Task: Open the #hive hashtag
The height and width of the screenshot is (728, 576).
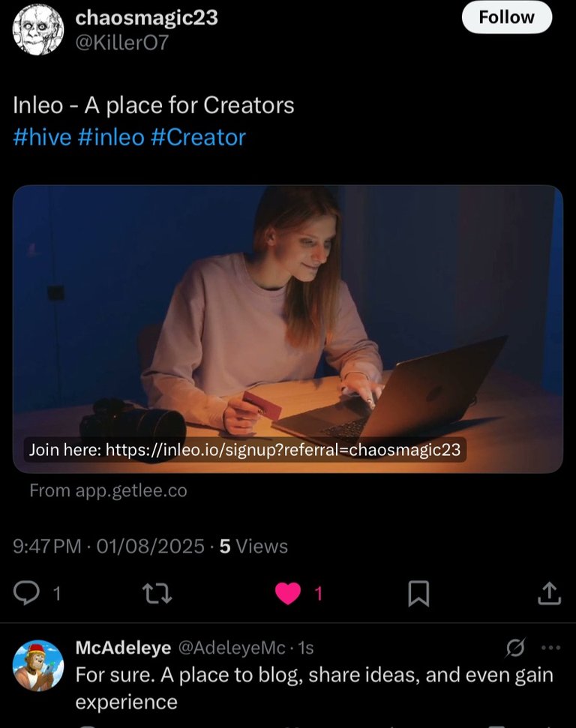Action: pos(42,137)
